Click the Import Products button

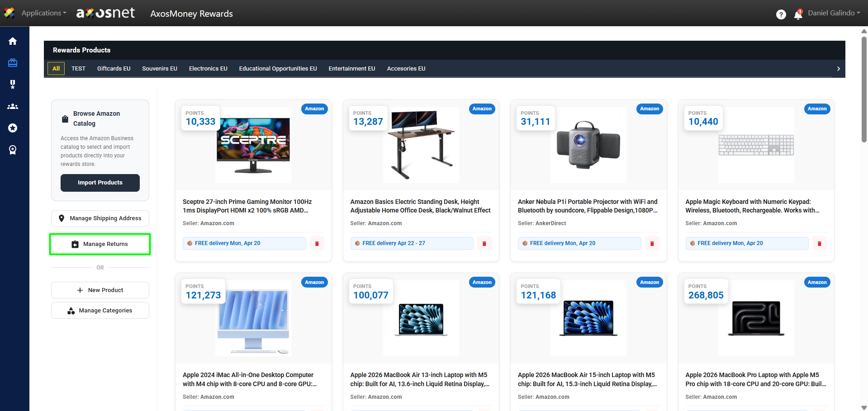[x=100, y=183]
